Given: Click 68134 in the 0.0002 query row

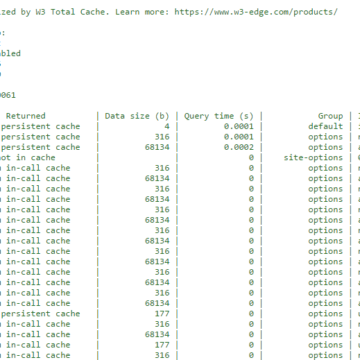Looking at the screenshot, I should tap(157, 147).
